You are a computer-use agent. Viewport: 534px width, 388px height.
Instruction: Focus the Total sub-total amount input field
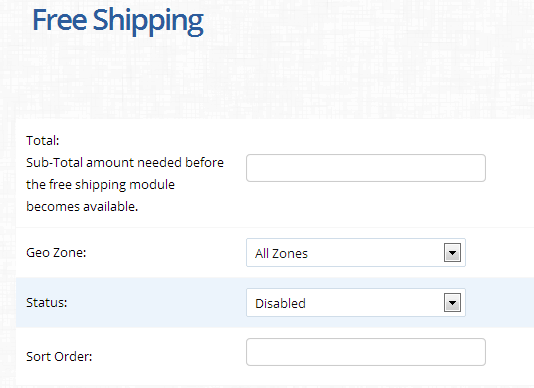tap(366, 168)
